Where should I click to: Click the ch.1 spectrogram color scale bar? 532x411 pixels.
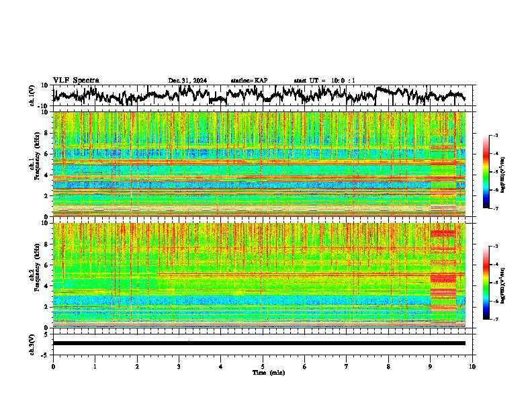486,172
